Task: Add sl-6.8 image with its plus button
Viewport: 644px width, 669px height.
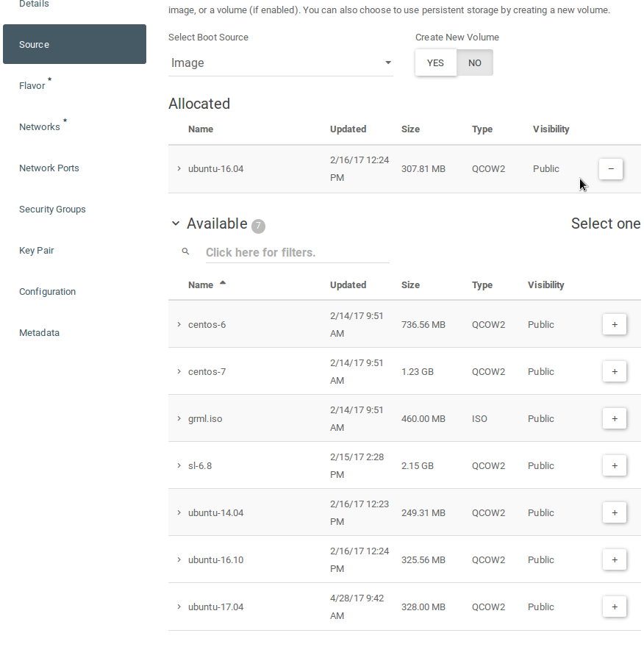Action: click(x=615, y=465)
